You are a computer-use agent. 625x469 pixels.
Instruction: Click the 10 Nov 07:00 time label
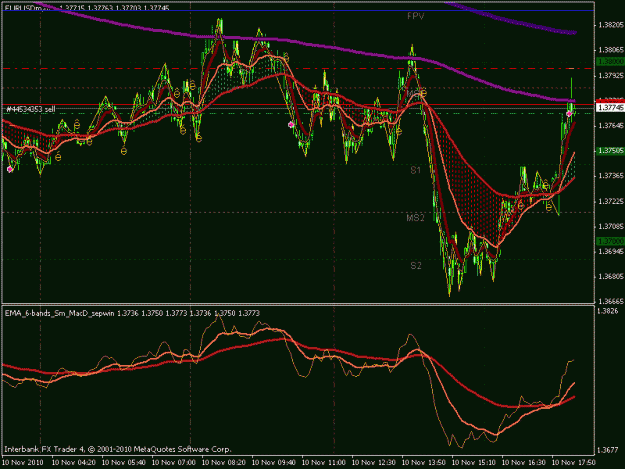point(174,462)
